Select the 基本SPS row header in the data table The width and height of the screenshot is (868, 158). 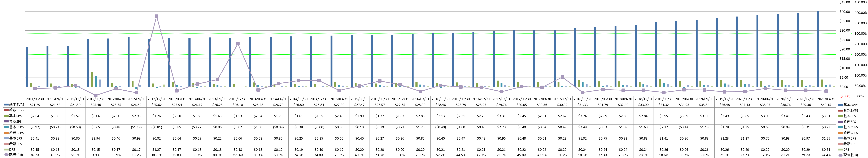14,116
